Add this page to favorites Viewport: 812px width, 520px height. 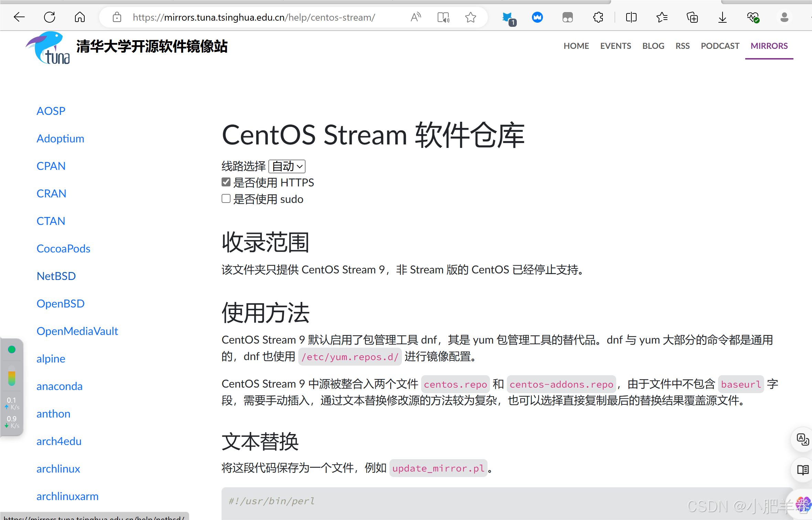pos(470,17)
